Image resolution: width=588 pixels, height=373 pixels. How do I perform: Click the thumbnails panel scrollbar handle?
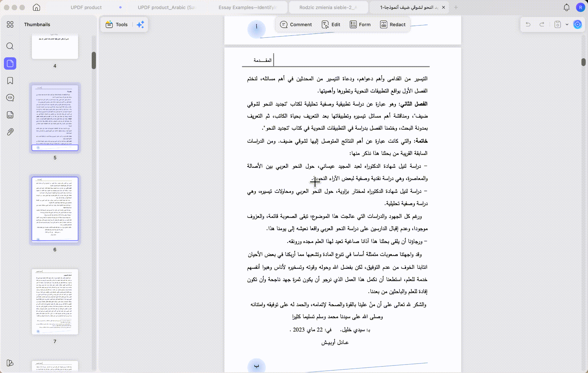(94, 61)
